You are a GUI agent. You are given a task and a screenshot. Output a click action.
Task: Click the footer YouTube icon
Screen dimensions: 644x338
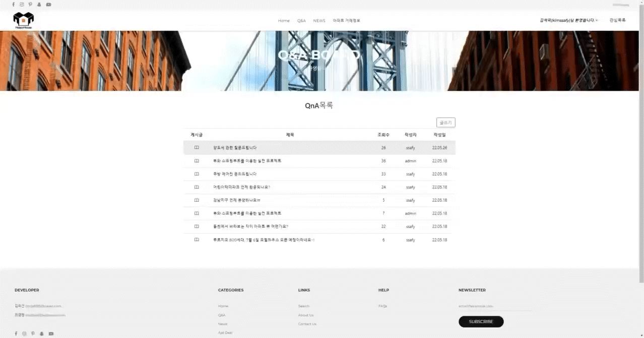click(51, 333)
